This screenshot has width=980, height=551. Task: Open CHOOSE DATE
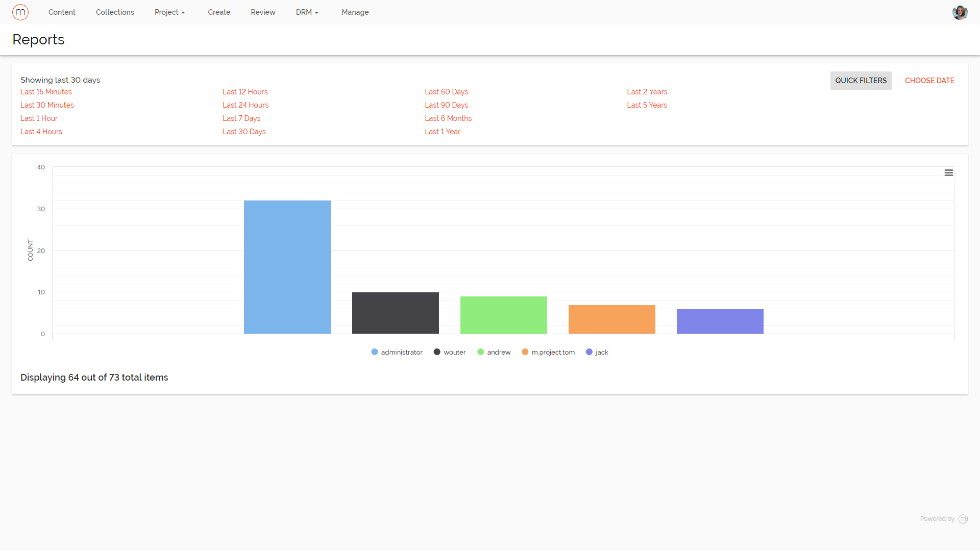click(929, 81)
